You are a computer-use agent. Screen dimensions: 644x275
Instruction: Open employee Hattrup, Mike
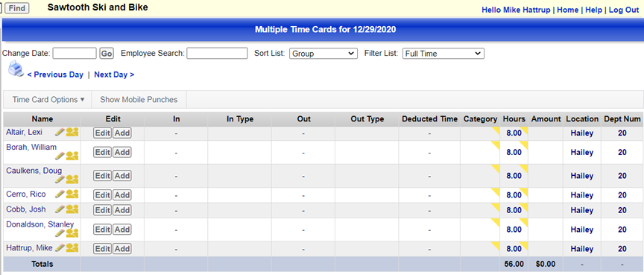(29, 247)
